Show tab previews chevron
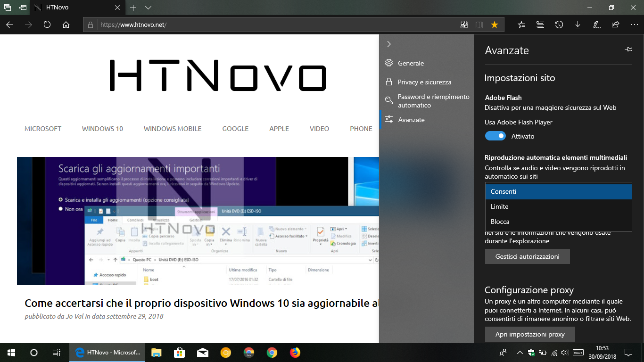This screenshot has height=362, width=644. pyautogui.click(x=148, y=8)
